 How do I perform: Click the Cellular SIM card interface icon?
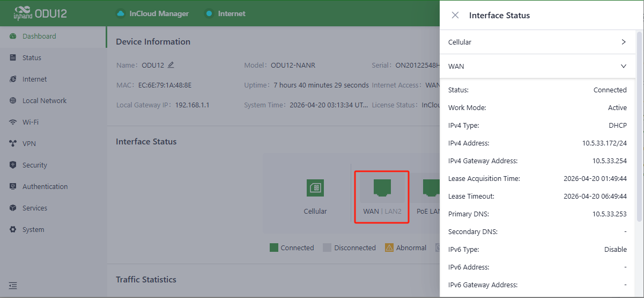pyautogui.click(x=315, y=188)
